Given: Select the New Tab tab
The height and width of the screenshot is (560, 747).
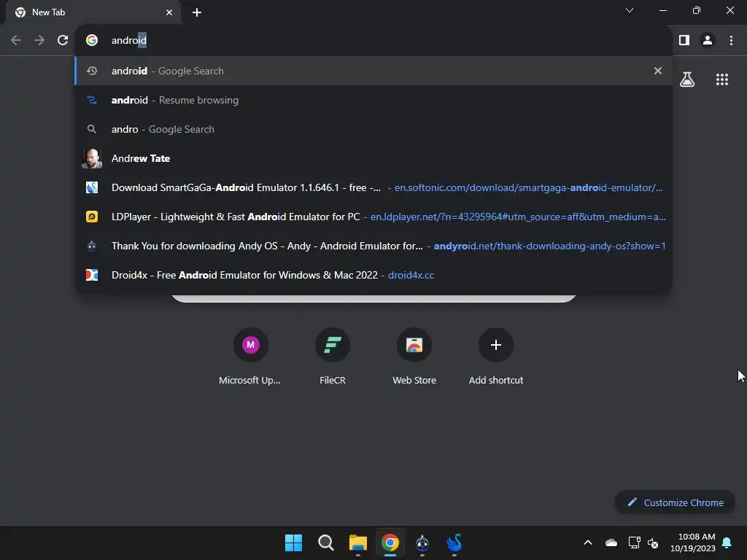Looking at the screenshot, I should click(x=93, y=12).
